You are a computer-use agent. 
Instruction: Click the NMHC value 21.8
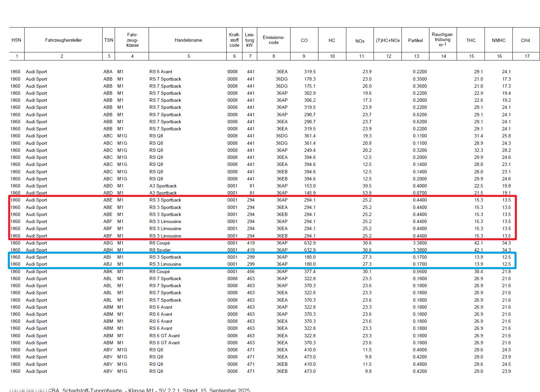coord(506,271)
